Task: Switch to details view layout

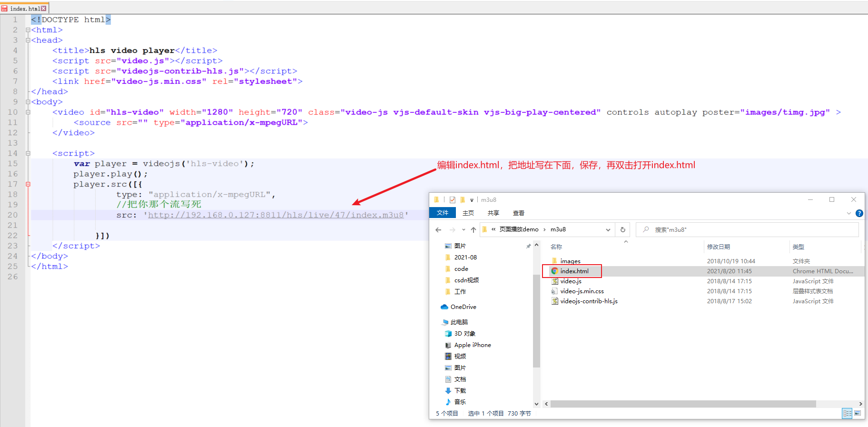Action: pos(847,413)
